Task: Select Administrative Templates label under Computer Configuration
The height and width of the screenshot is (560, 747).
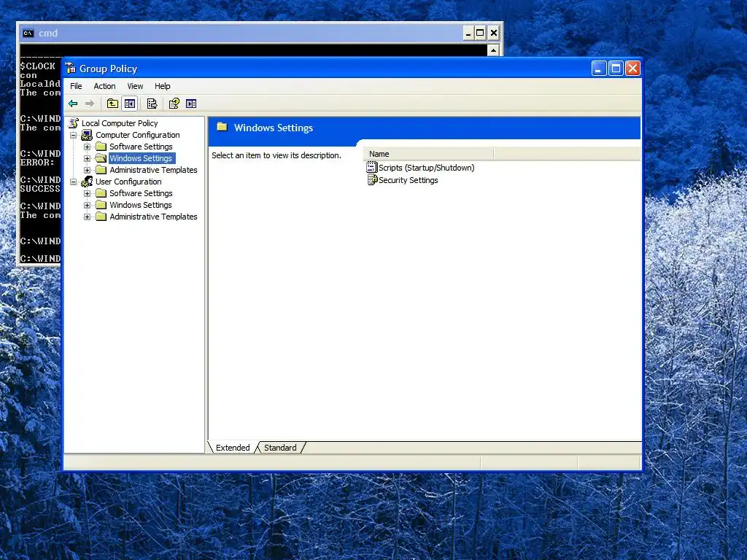Action: 153,170
